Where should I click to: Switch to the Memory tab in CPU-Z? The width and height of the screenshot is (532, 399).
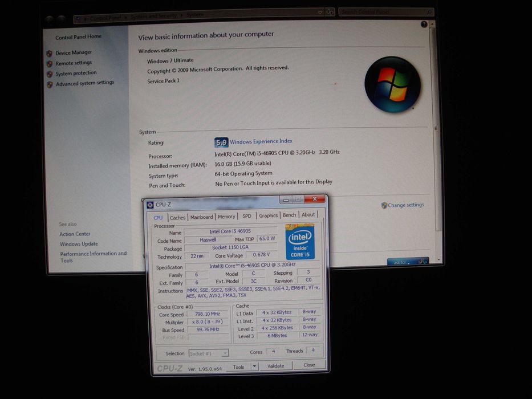pyautogui.click(x=226, y=217)
